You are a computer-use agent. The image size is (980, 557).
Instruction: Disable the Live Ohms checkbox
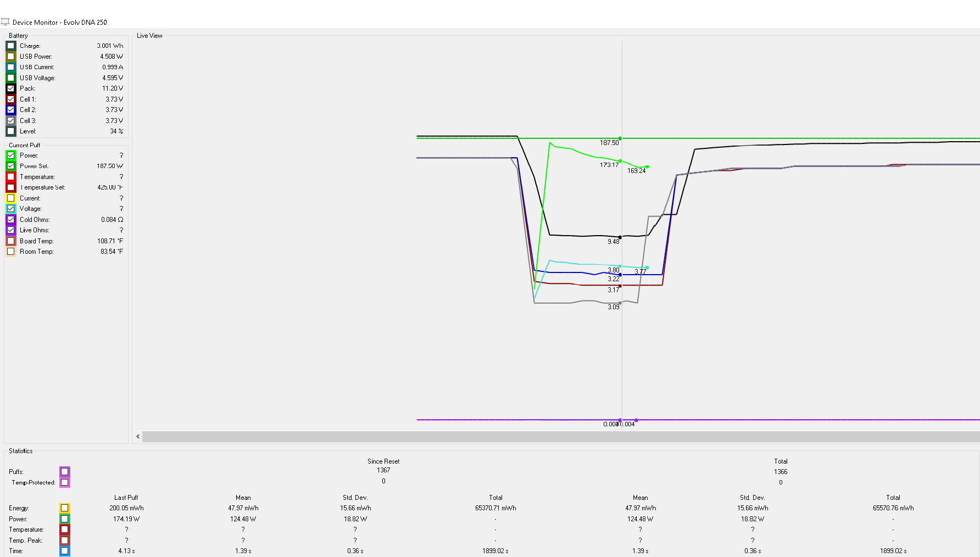pos(11,230)
